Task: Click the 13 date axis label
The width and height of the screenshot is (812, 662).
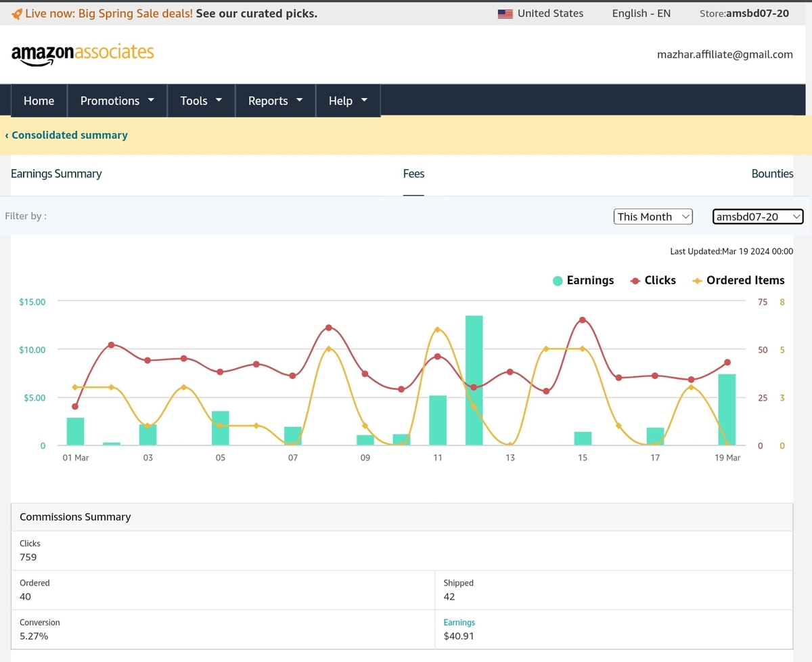Action: click(510, 458)
